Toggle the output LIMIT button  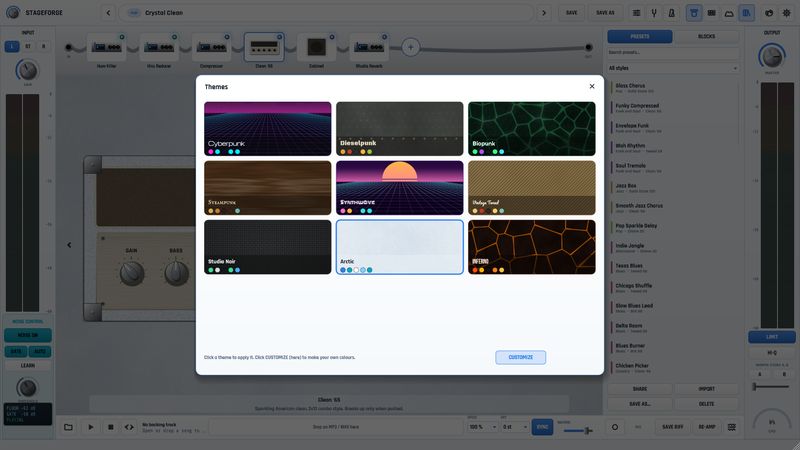(772, 337)
